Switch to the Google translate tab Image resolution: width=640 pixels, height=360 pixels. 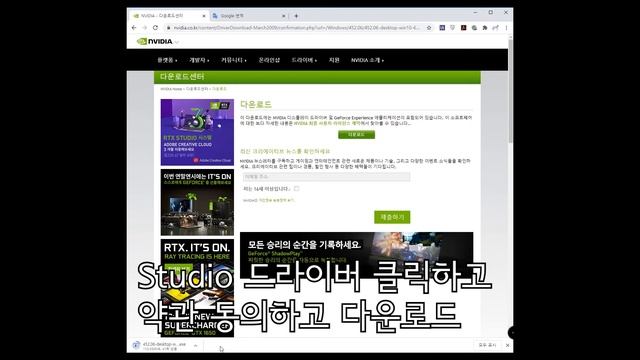click(249, 16)
